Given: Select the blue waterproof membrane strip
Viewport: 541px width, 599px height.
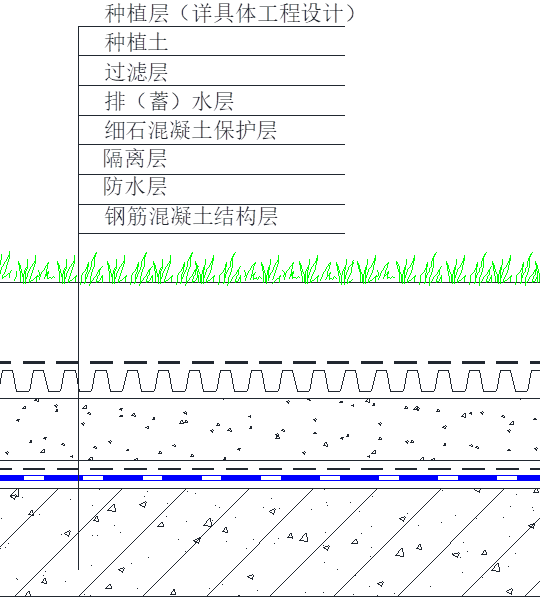Looking at the screenshot, I should pos(270,478).
